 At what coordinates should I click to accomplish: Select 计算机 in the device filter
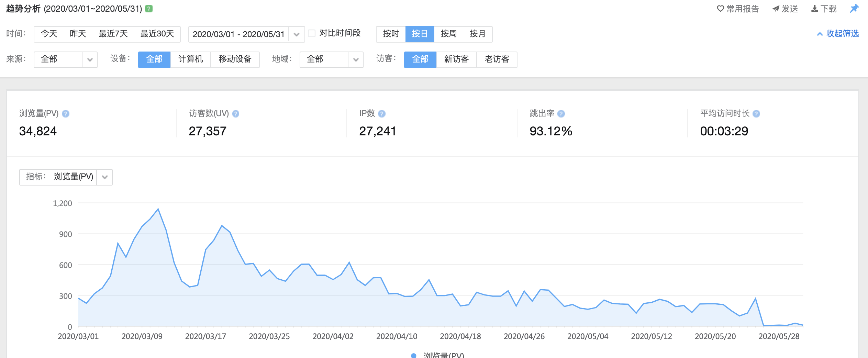(x=190, y=59)
